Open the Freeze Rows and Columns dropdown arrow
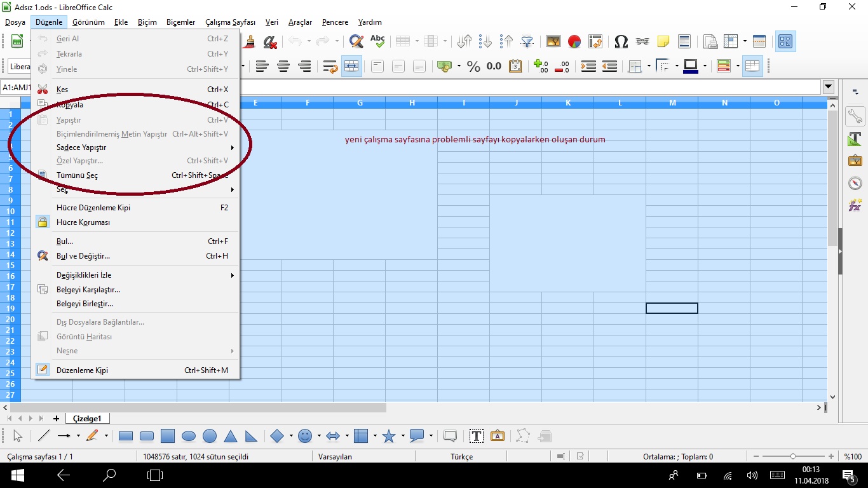868x488 pixels. 744,41
